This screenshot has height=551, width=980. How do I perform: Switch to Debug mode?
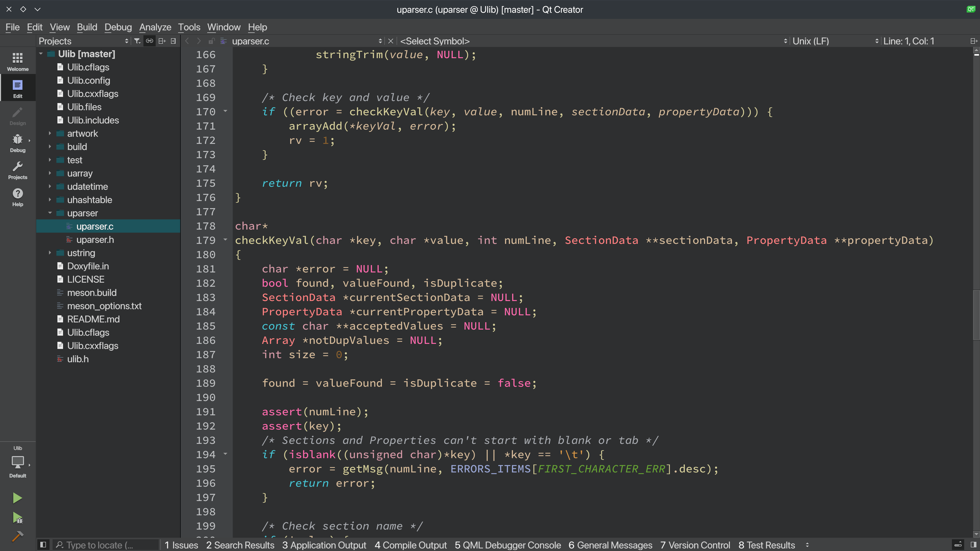coord(18,143)
